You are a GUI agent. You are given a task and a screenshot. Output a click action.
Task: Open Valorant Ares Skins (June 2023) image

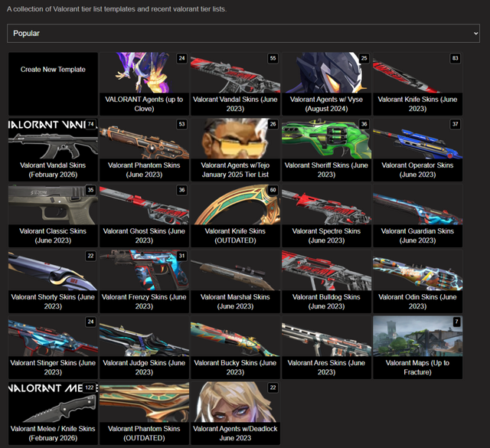(x=327, y=336)
